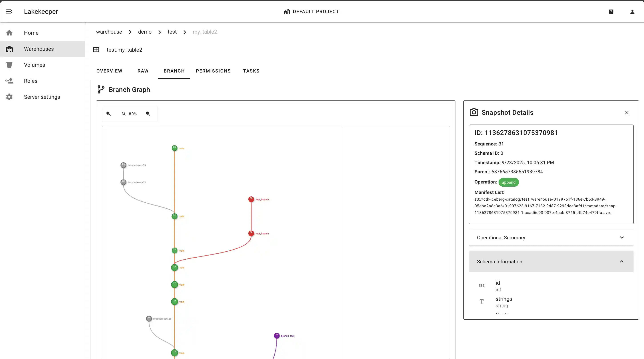Go to Roles in sidebar

(30, 81)
